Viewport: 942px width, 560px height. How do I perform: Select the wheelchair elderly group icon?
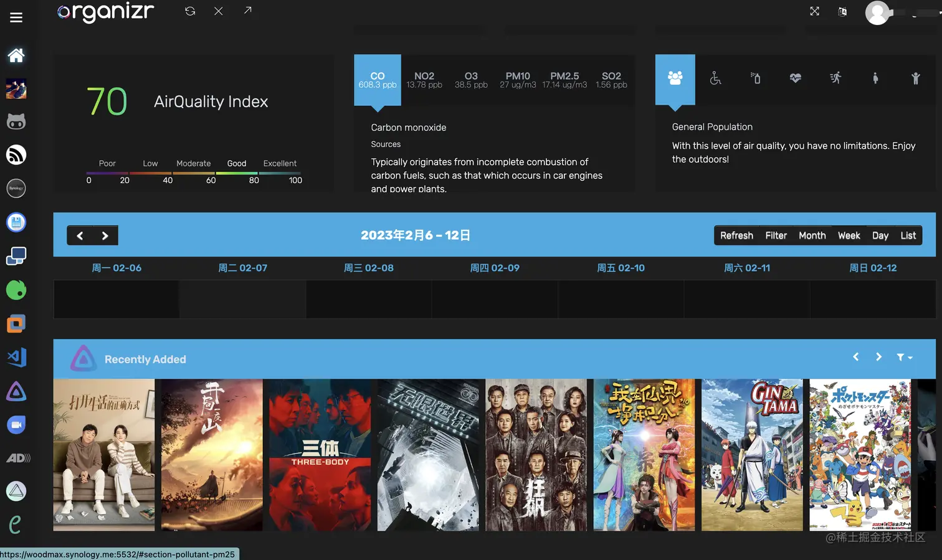click(x=715, y=78)
